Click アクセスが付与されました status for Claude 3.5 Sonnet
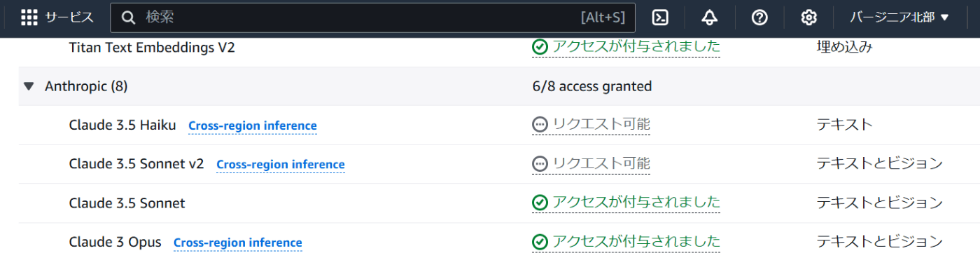Screen dimensions: 980x258 tap(636, 203)
